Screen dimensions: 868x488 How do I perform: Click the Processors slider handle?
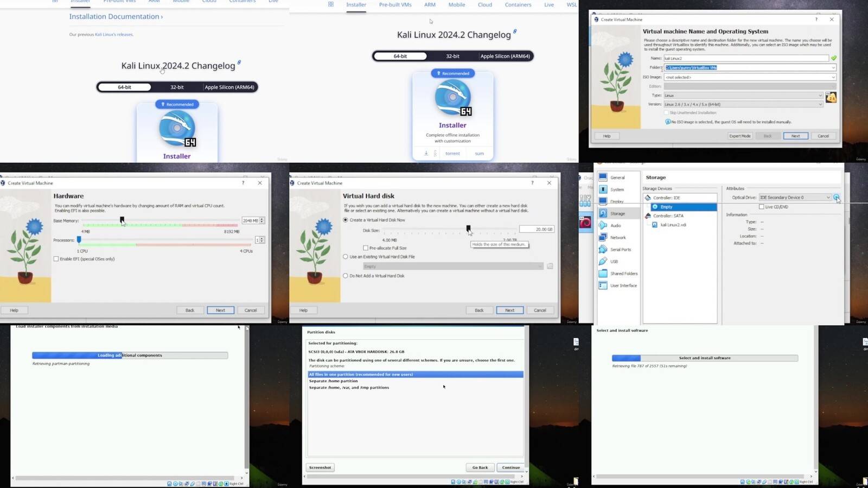point(79,239)
